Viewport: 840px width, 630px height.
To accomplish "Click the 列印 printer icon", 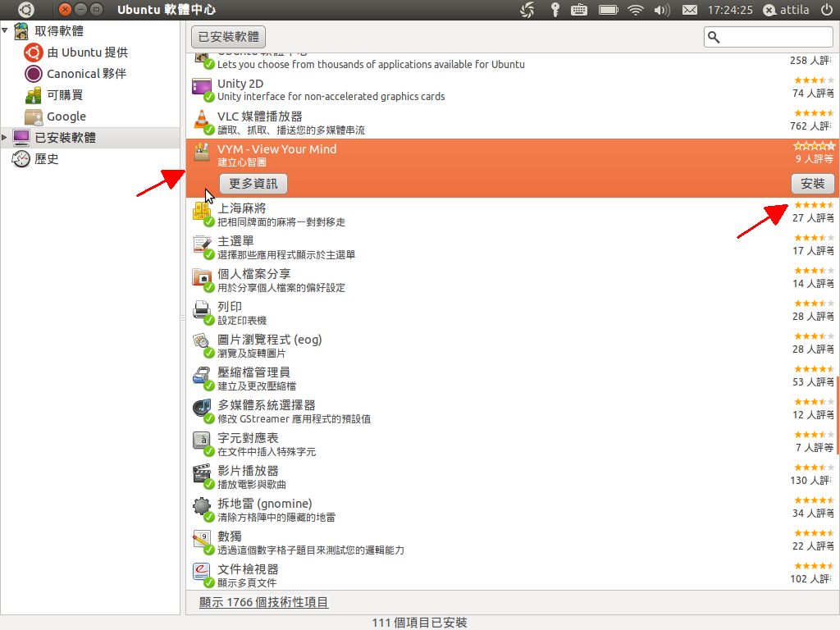I will (x=202, y=311).
